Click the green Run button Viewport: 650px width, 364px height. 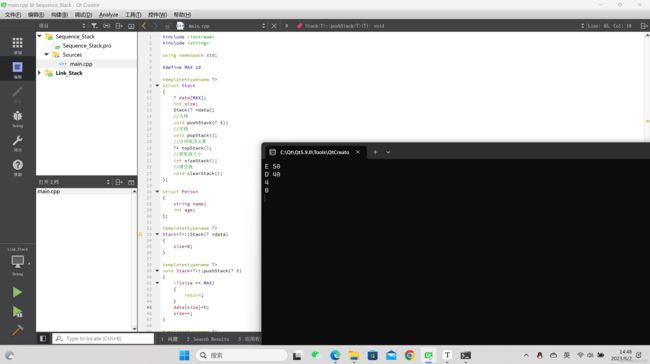coord(17,292)
